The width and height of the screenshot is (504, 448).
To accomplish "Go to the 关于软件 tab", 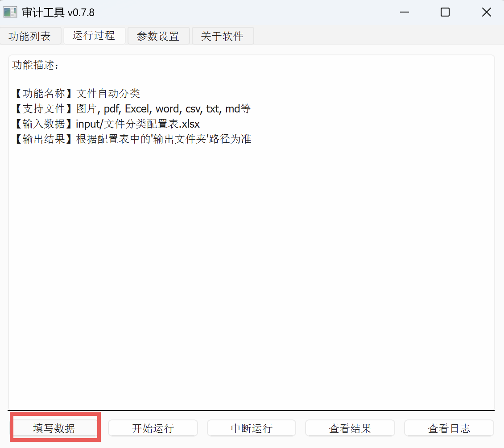I will tap(223, 36).
